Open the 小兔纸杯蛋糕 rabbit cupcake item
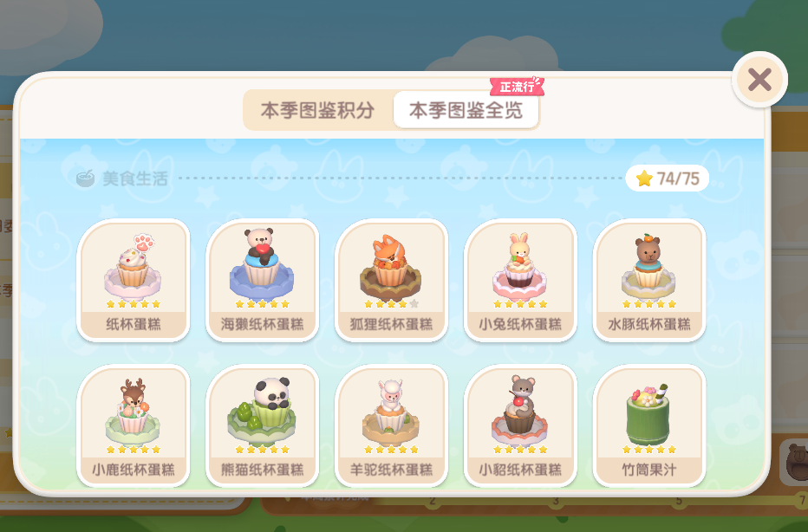The height and width of the screenshot is (532, 808). point(520,280)
